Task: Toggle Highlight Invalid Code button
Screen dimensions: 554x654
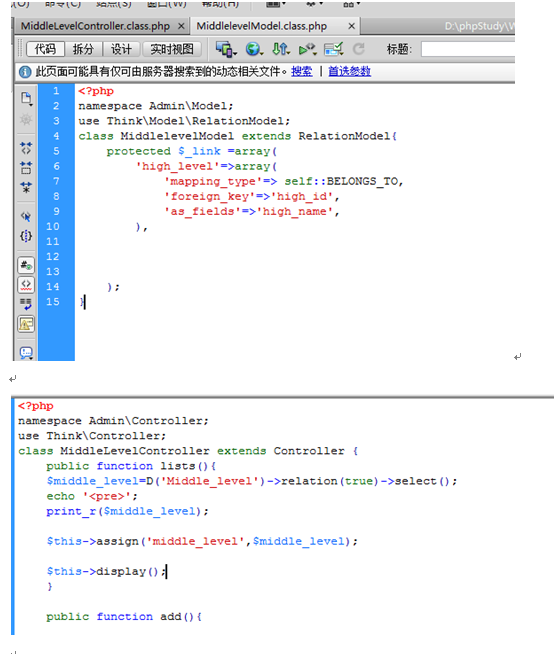Action: pyautogui.click(x=26, y=285)
